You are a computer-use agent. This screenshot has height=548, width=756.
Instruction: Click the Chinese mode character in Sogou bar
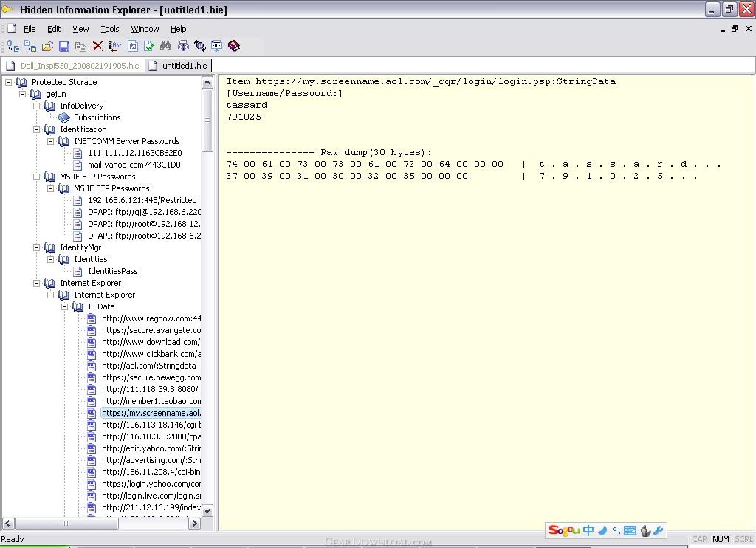click(x=588, y=530)
